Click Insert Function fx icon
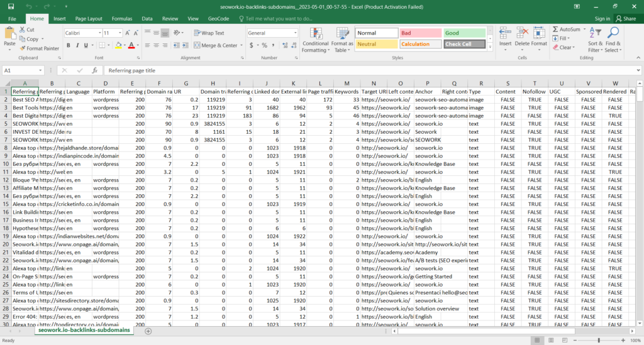This screenshot has height=345, width=644. coord(95,70)
